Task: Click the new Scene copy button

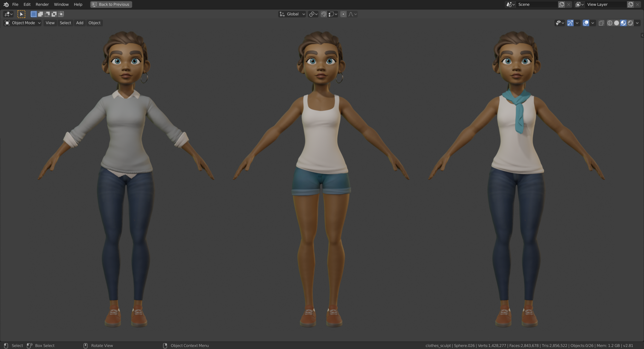Action: (562, 4)
